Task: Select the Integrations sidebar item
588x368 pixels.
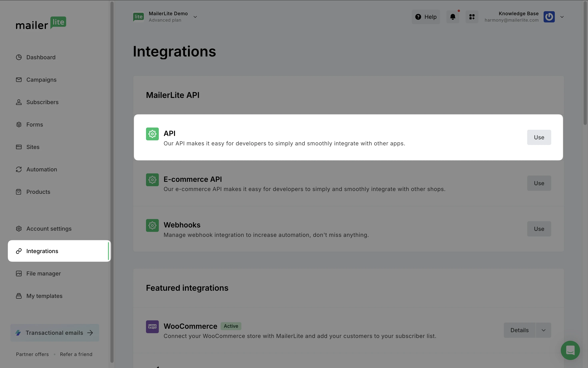Action: coord(59,251)
